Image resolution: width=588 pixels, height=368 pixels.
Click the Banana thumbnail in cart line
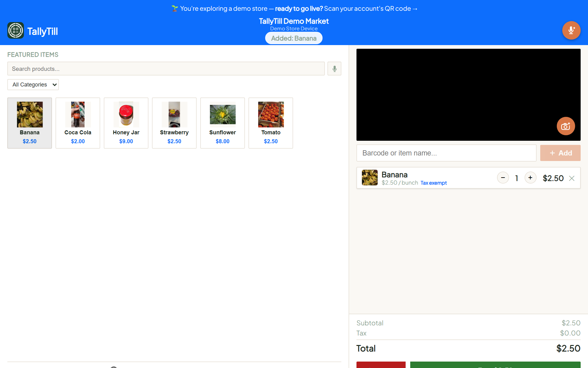[x=370, y=178]
